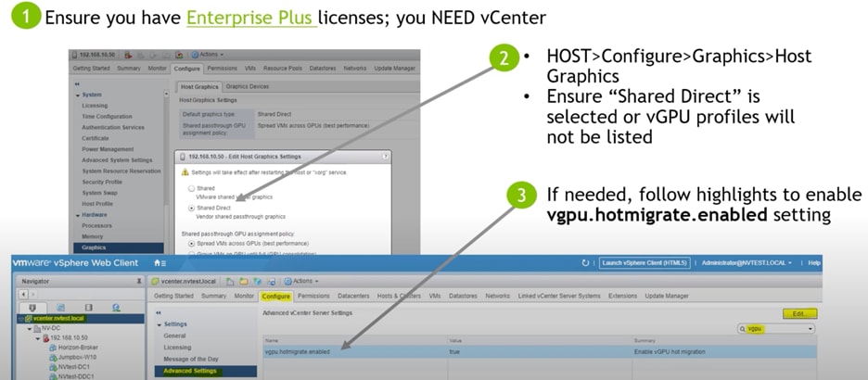The image size is (868, 380).
Task: Switch to Host Graphics tab
Action: (199, 87)
